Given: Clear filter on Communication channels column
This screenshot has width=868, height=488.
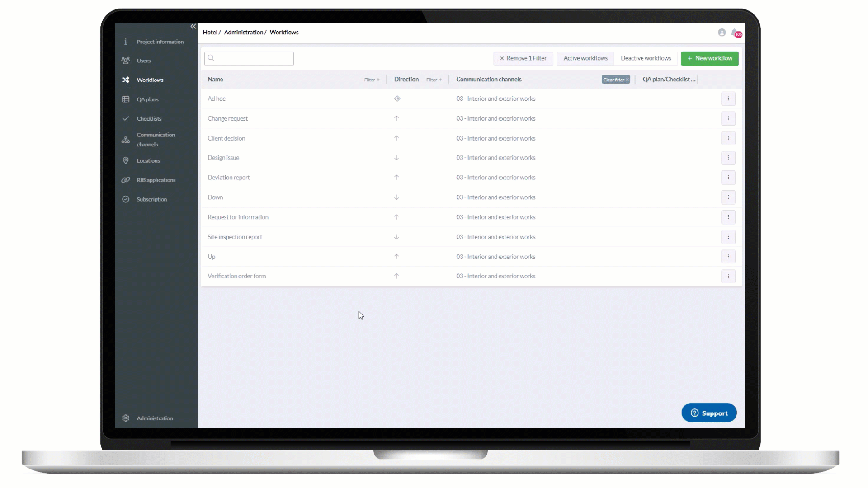Looking at the screenshot, I should (x=616, y=80).
